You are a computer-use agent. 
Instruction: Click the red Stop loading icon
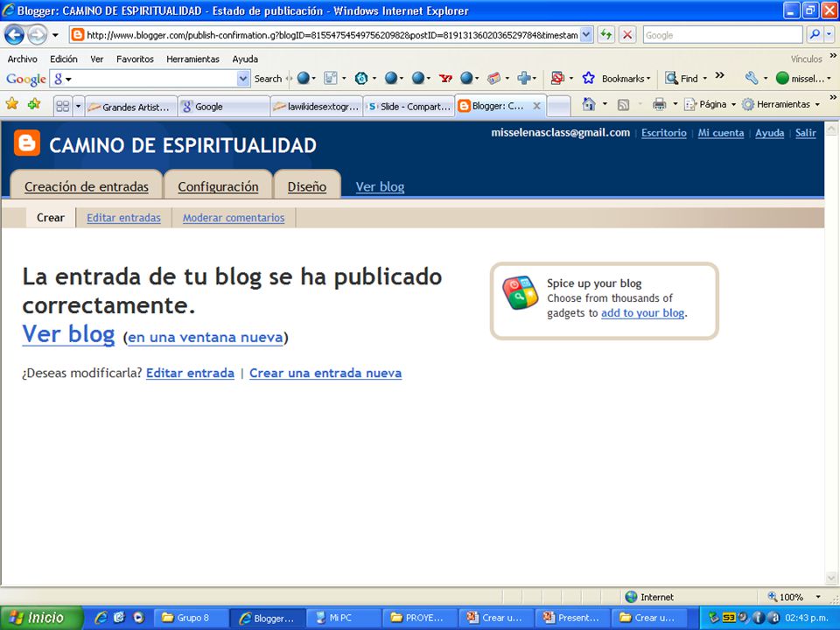(x=626, y=35)
